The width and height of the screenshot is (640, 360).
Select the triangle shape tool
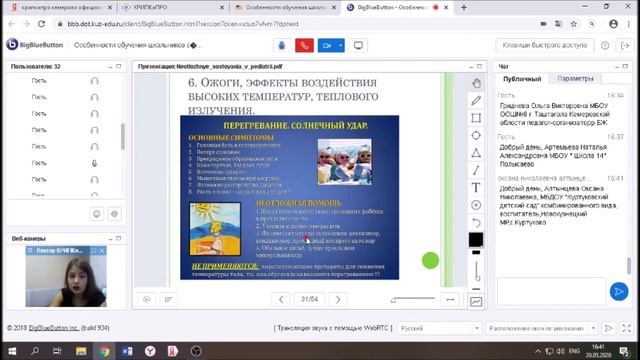(476, 153)
